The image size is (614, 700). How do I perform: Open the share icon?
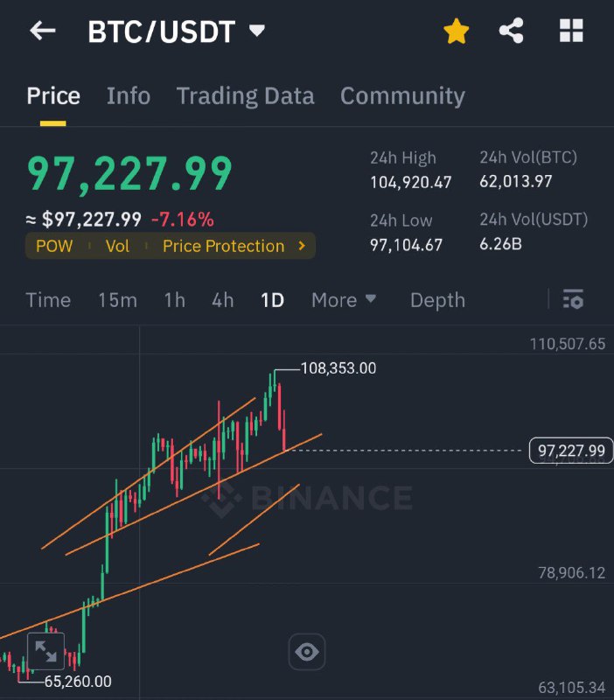click(511, 31)
